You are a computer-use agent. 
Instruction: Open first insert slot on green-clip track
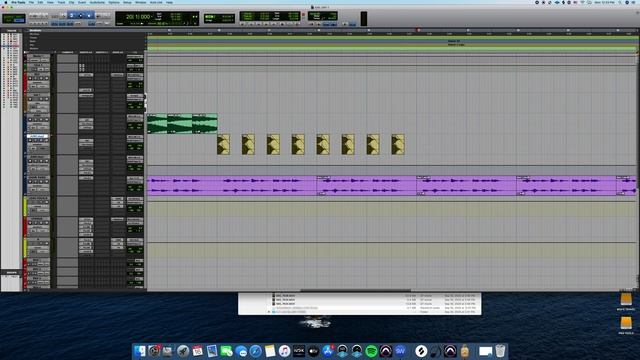tap(86, 120)
